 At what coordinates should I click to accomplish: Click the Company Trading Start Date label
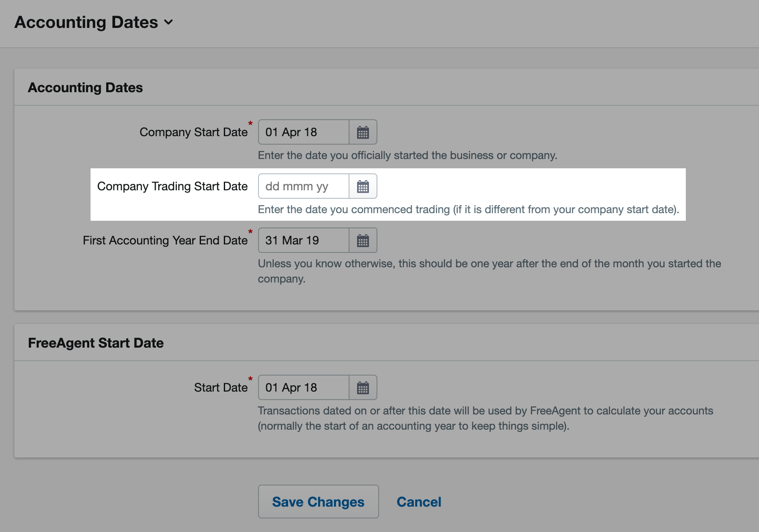[x=172, y=186]
